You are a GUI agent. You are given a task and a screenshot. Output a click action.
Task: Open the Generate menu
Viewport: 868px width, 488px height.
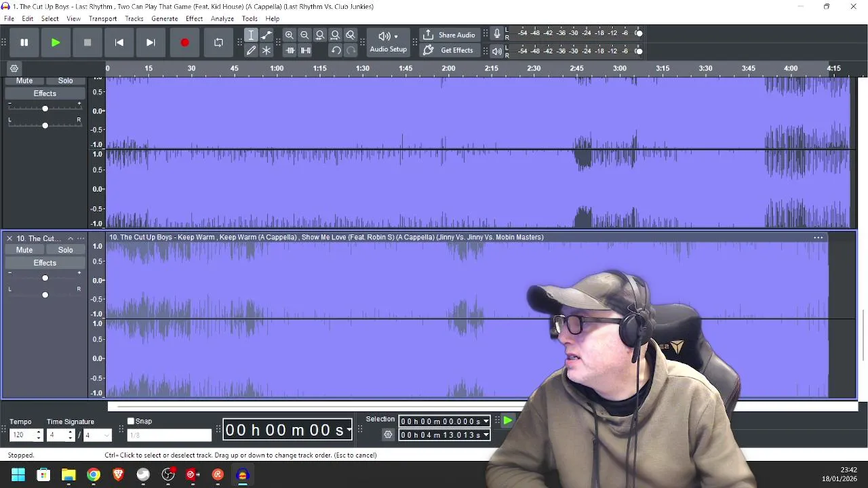pos(165,19)
